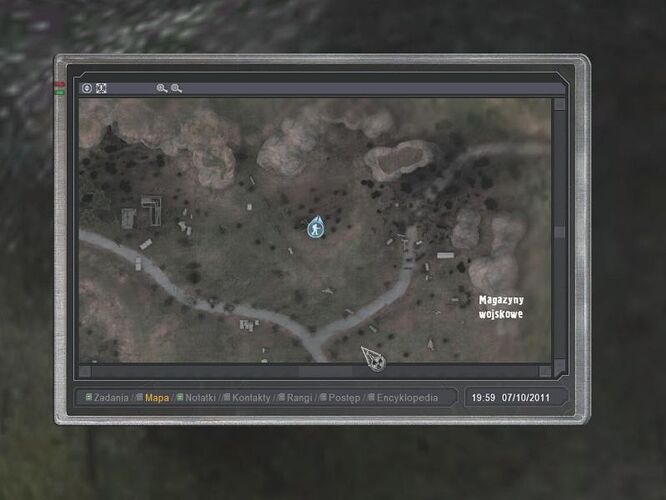
Task: Switch to the Rangi tab
Action: coord(299,398)
